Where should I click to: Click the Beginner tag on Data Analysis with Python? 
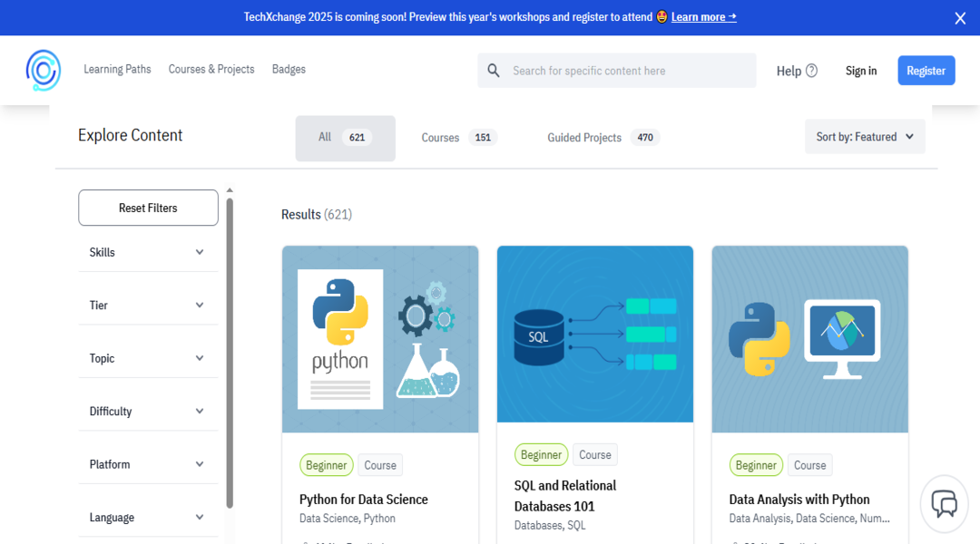(x=756, y=465)
